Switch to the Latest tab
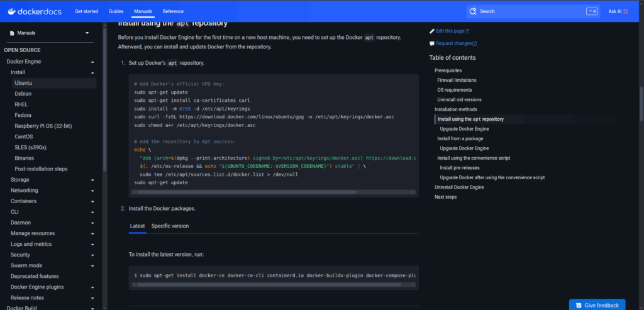The width and height of the screenshot is (644, 310). point(137,226)
